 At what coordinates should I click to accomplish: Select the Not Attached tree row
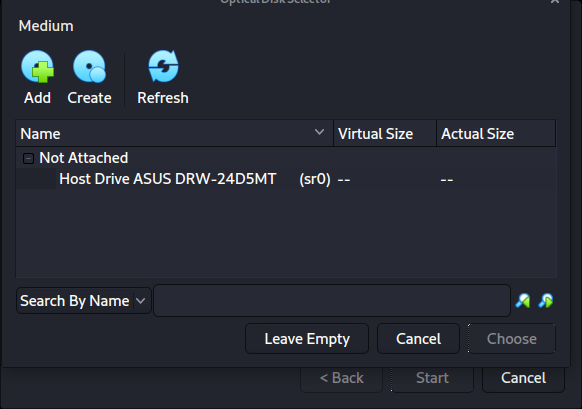pyautogui.click(x=286, y=158)
